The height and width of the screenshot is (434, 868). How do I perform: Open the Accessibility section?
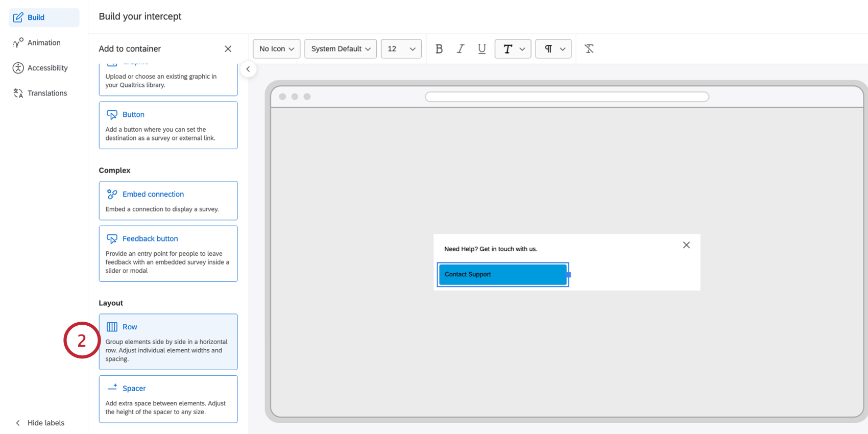coord(44,68)
